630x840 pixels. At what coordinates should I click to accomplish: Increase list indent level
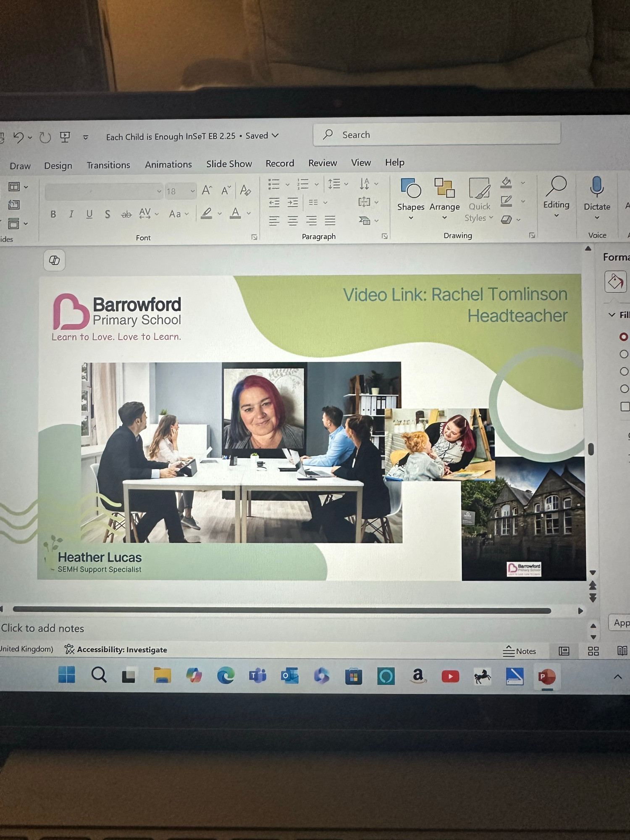pos(293,202)
